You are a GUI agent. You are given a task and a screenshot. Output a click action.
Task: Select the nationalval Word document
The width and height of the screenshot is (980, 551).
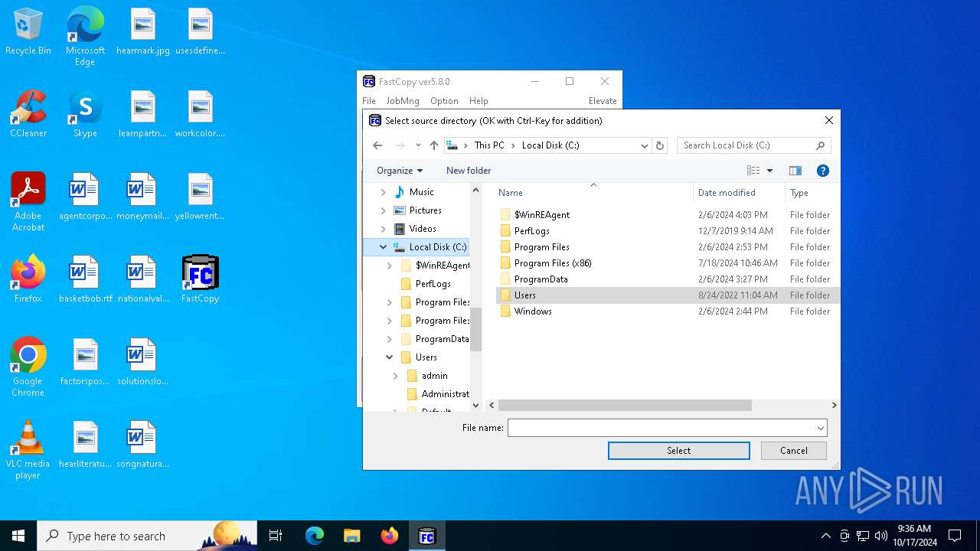pyautogui.click(x=143, y=280)
